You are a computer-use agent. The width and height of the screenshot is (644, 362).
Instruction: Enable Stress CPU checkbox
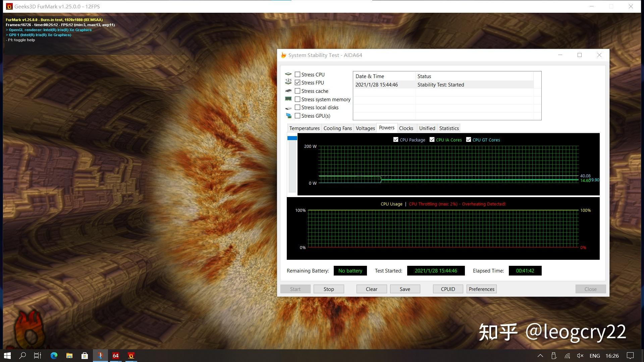298,74
